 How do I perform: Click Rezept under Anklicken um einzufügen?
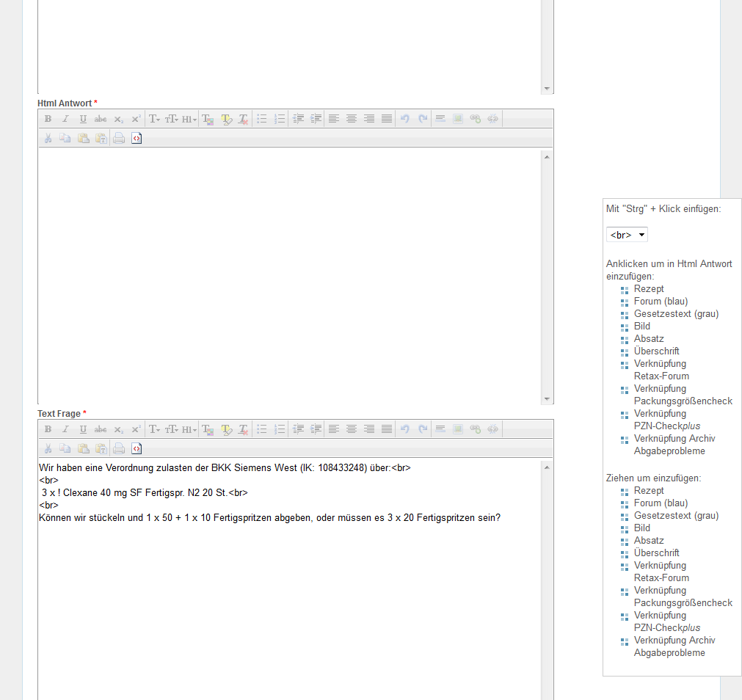click(x=649, y=289)
